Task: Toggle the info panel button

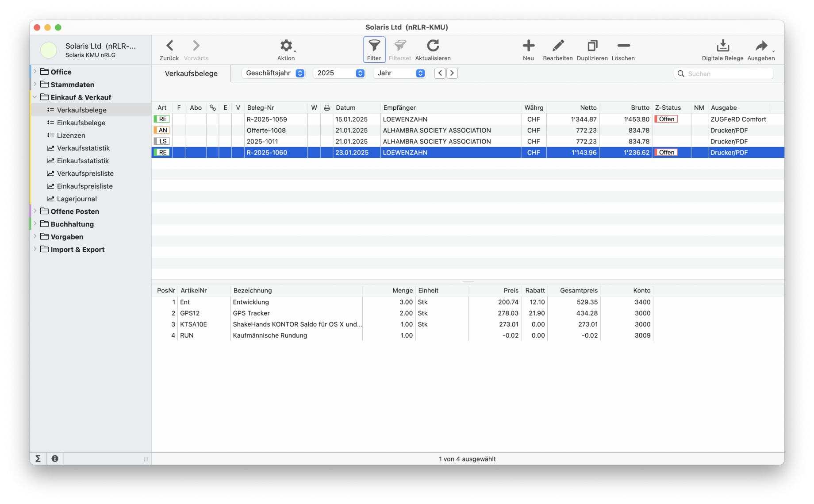Action: (x=55, y=458)
